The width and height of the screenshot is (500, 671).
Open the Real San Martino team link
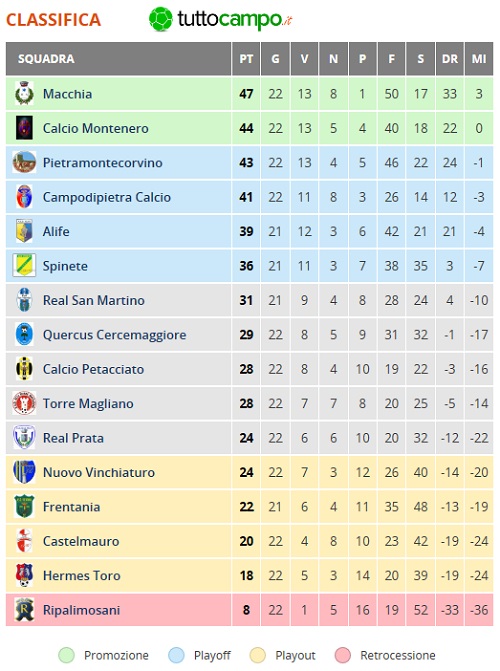pyautogui.click(x=93, y=300)
